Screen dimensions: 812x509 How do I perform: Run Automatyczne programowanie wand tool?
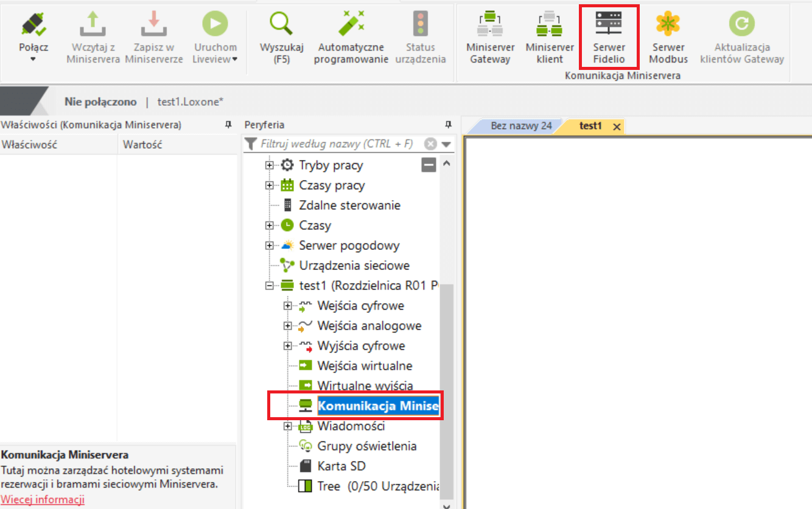click(351, 26)
